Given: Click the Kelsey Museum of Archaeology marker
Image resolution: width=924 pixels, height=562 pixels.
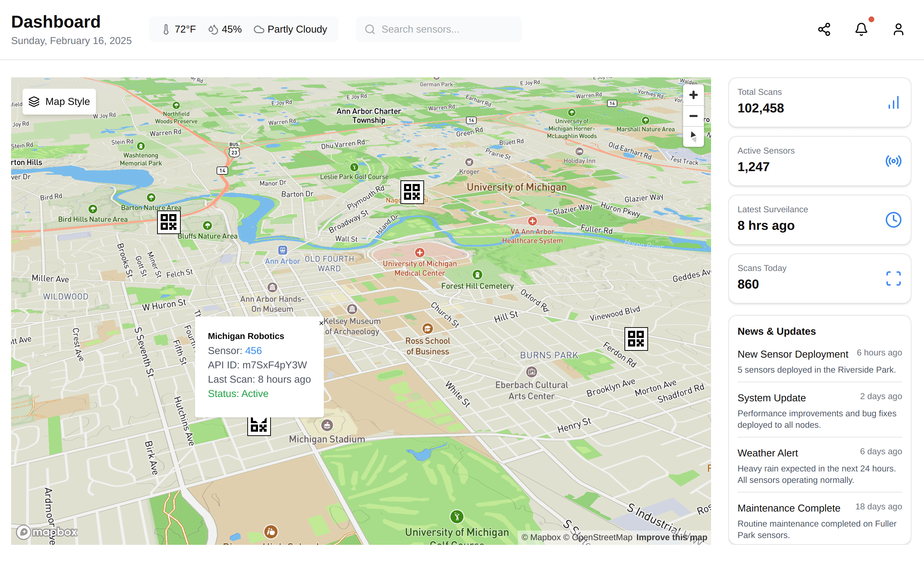Looking at the screenshot, I should pos(352,309).
